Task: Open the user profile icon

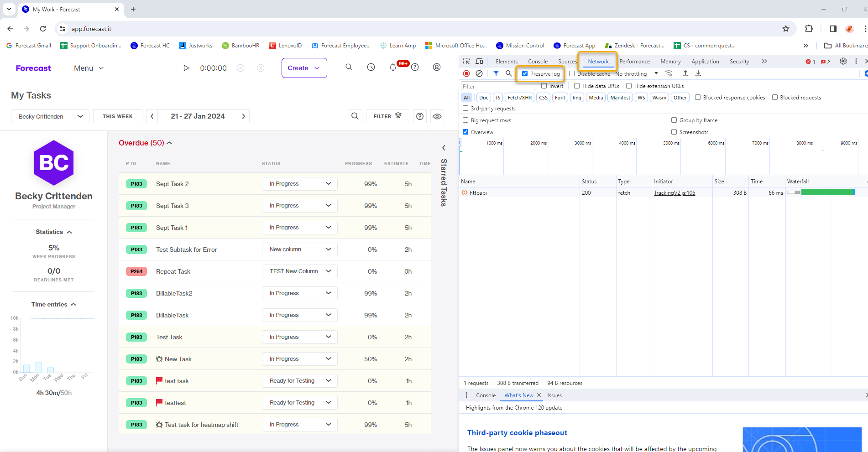Action: pos(437,67)
